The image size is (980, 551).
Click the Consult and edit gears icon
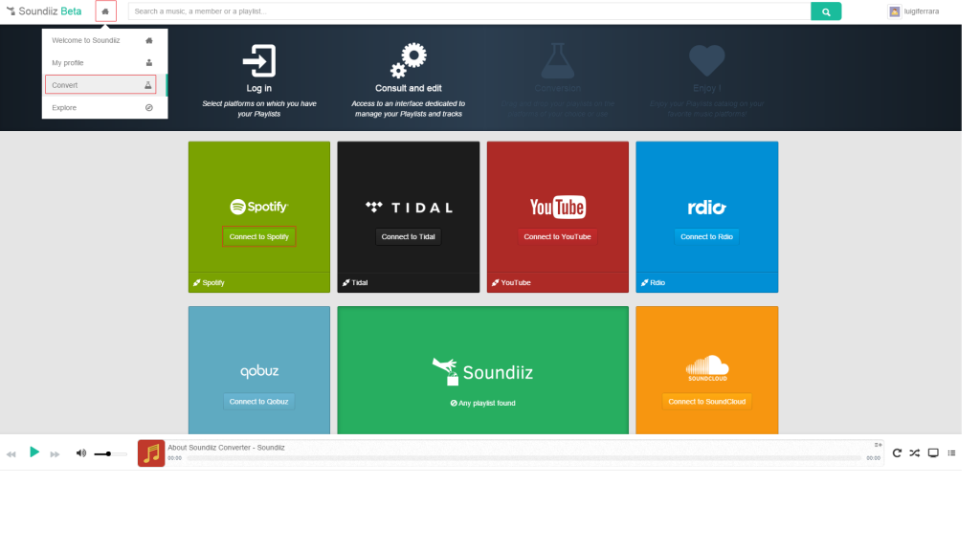pos(408,60)
